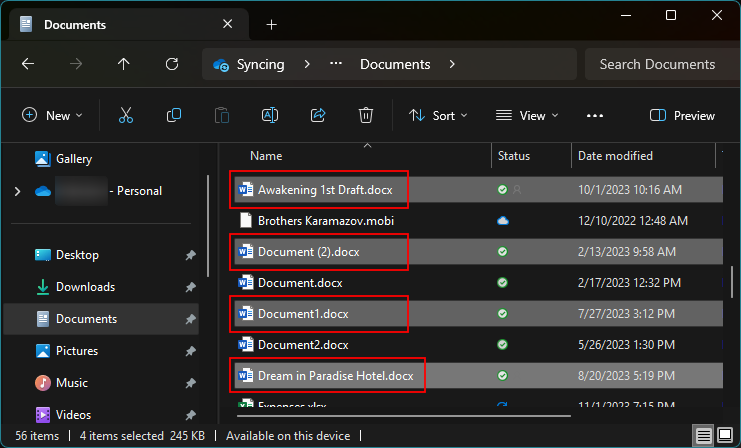Click the Share icon in toolbar
Screen dimensions: 741x448
pos(318,115)
